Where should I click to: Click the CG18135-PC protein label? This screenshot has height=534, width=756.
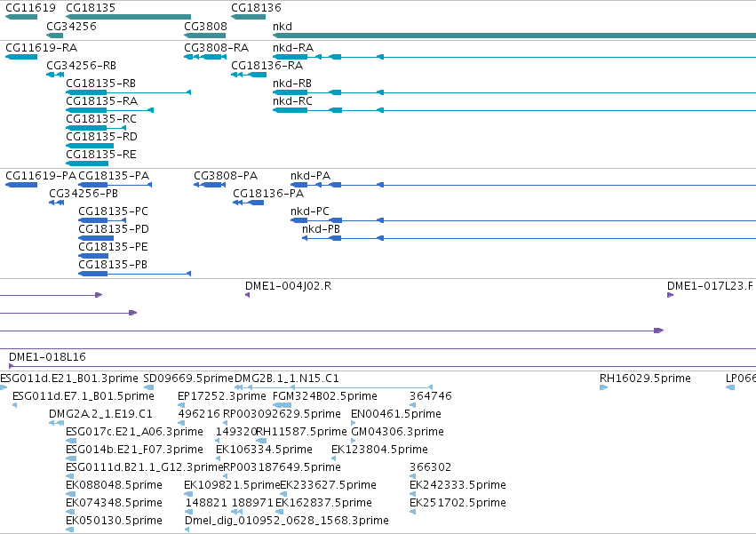pyautogui.click(x=114, y=211)
